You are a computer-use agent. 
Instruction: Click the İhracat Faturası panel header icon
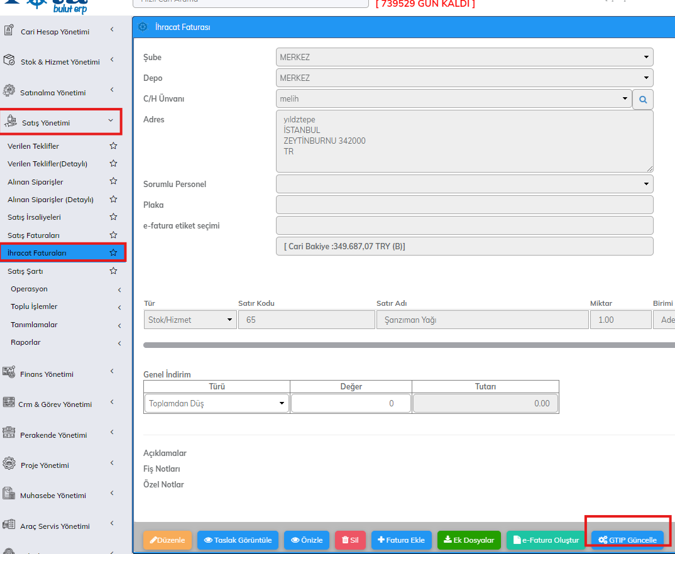tap(143, 27)
